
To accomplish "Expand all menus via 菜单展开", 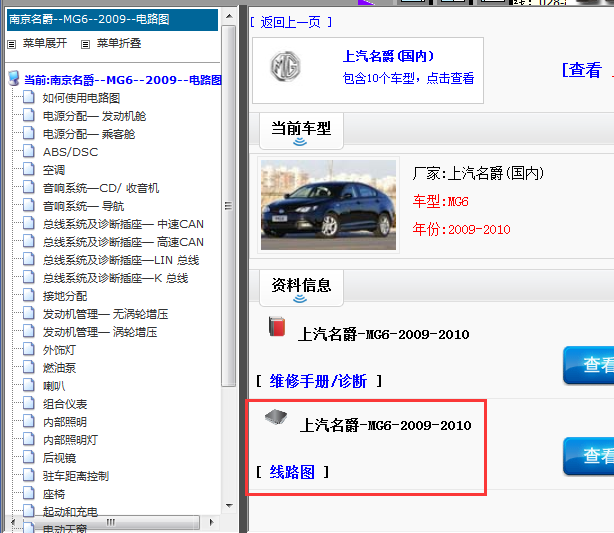I will tap(45, 43).
